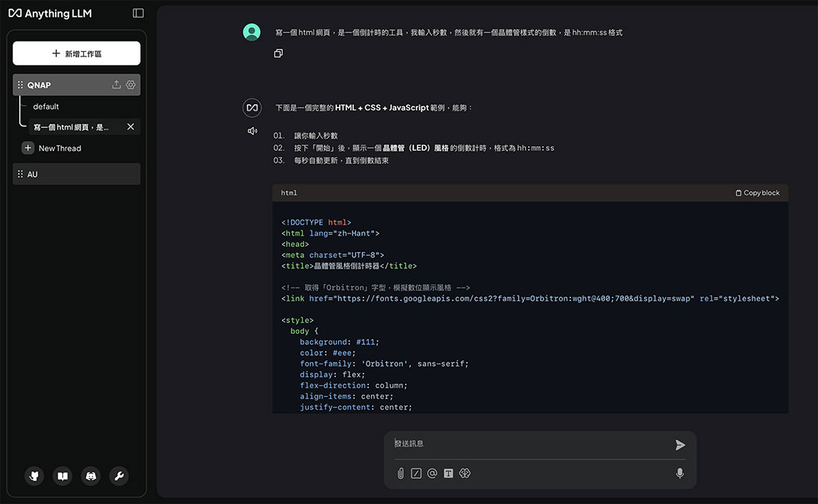Select the AU workspace

pyautogui.click(x=77, y=174)
